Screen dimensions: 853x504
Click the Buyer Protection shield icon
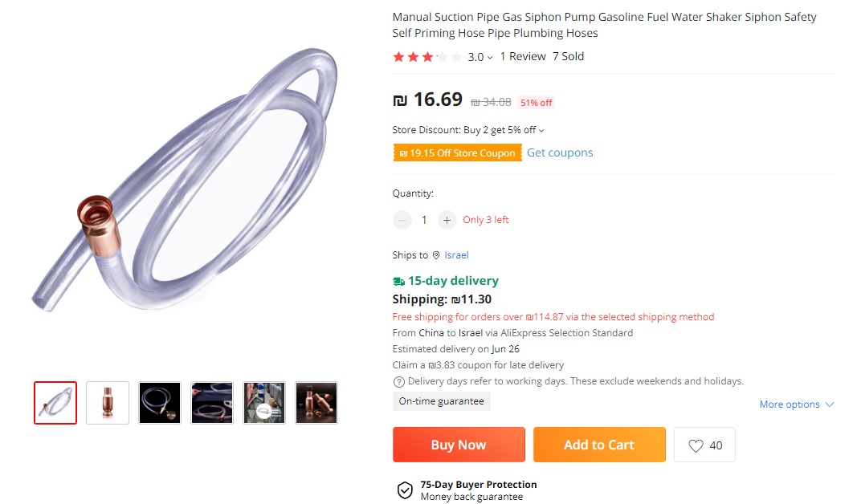[405, 490]
